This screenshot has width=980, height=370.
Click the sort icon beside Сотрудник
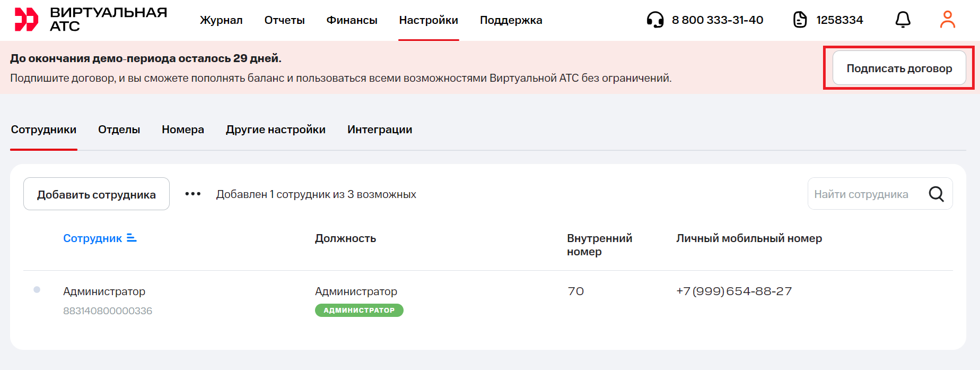(x=132, y=238)
